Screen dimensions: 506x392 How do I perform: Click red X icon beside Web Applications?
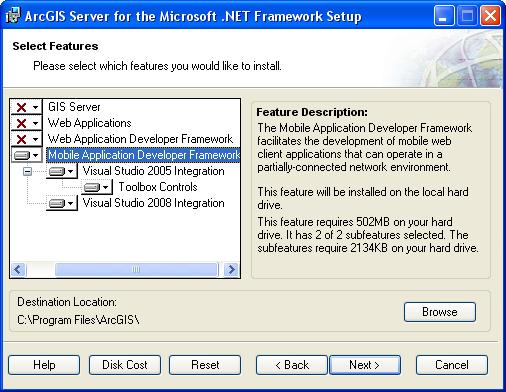(x=21, y=123)
